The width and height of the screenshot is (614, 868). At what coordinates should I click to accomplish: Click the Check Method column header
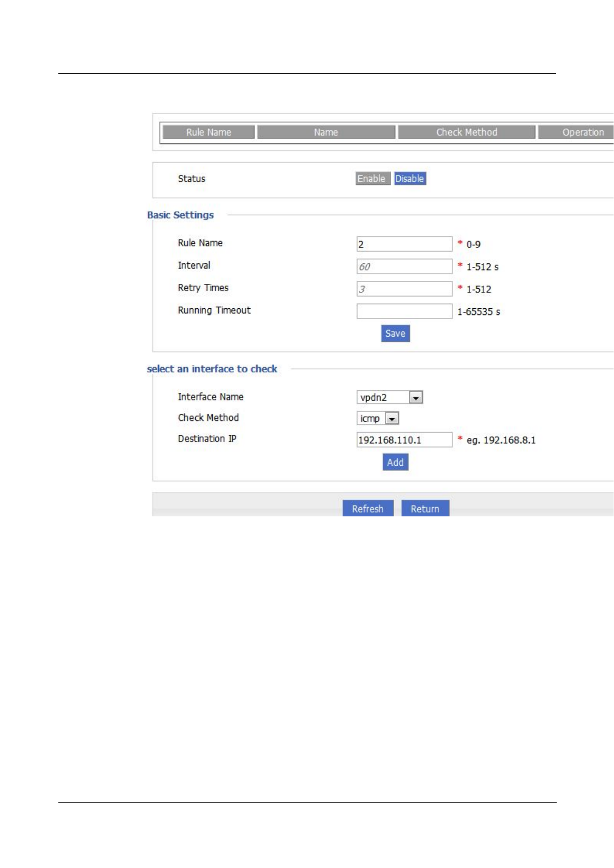[467, 132]
